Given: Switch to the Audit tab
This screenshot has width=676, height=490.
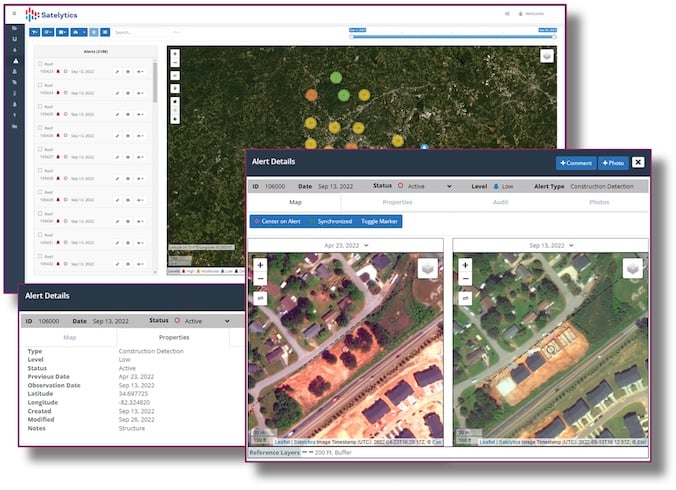Looking at the screenshot, I should (499, 202).
